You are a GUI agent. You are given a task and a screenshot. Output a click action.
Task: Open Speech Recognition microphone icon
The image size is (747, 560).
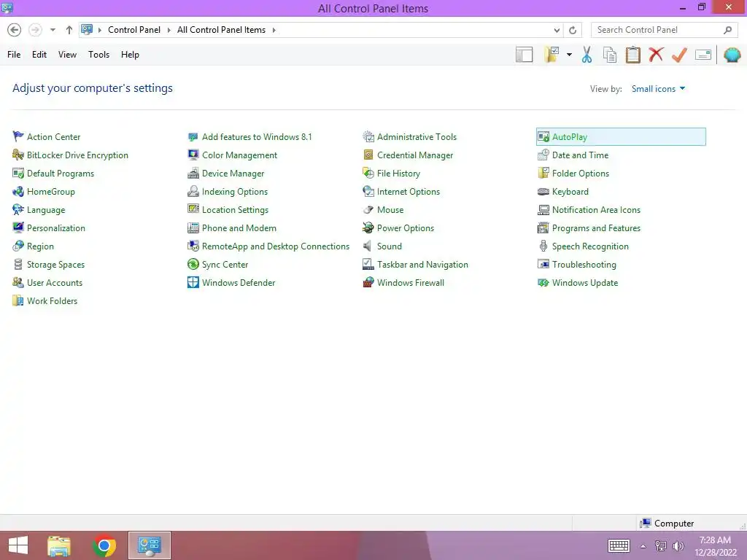[543, 246]
